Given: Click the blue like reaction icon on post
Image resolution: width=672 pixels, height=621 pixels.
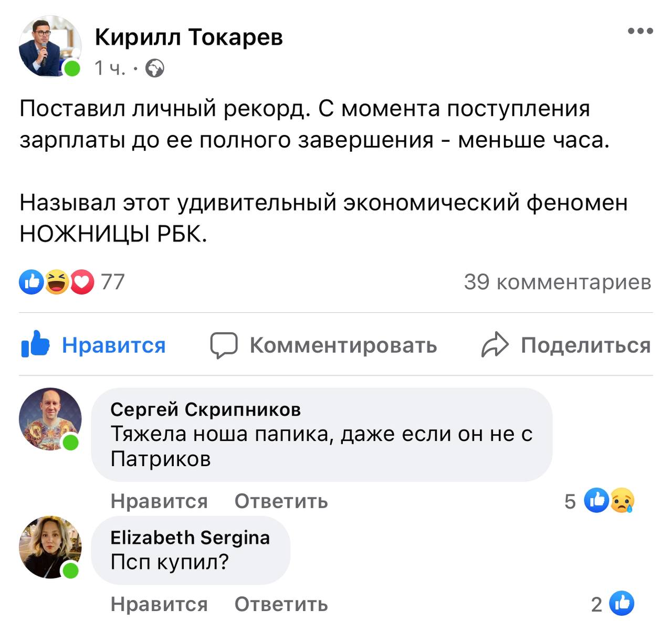Looking at the screenshot, I should tap(31, 282).
